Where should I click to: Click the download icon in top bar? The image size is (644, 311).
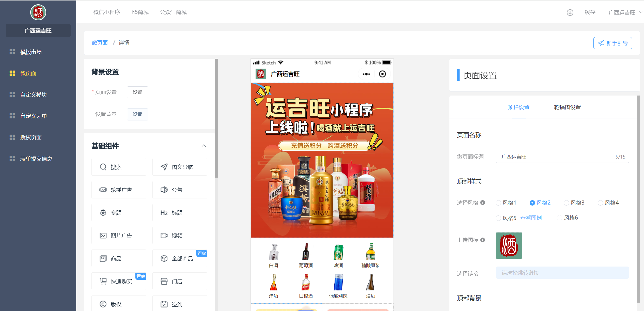pyautogui.click(x=570, y=12)
